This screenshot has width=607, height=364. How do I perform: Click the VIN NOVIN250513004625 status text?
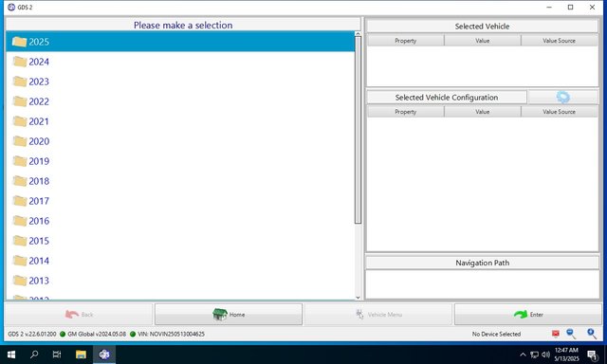tap(171, 334)
